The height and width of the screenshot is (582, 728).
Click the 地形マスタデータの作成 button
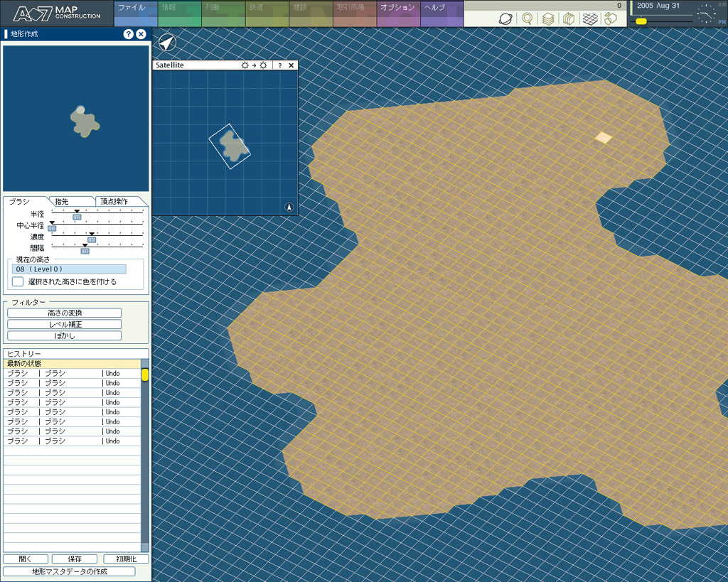point(69,571)
